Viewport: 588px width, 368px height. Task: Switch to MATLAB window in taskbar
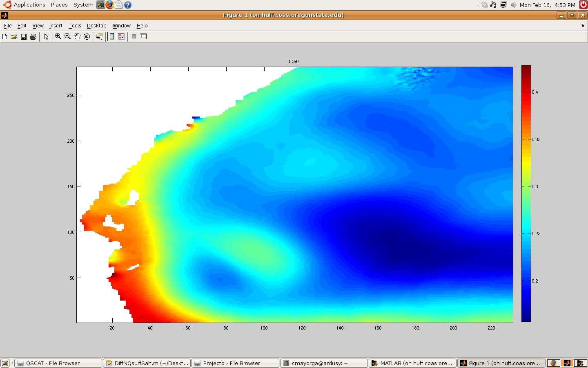tap(412, 363)
